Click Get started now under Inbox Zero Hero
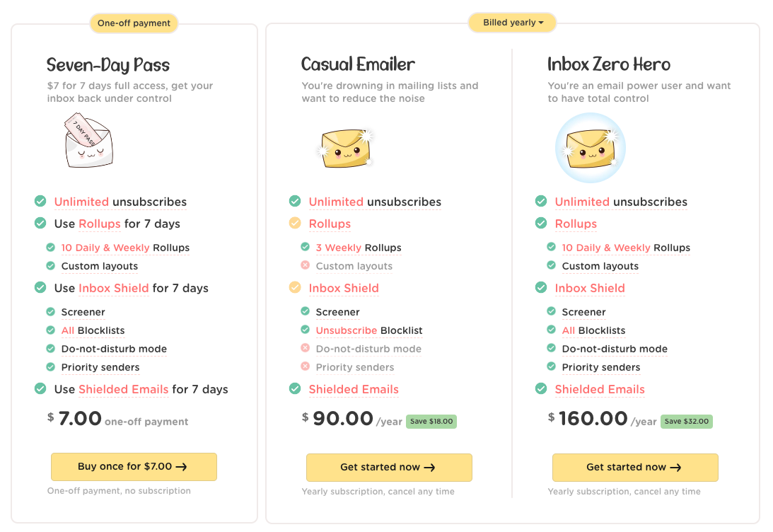773x532 pixels. (x=634, y=467)
